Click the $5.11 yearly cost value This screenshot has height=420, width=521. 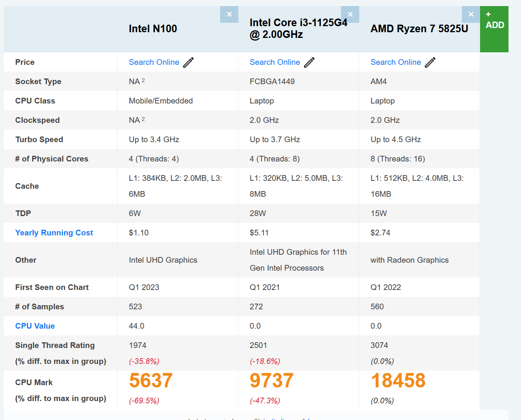point(259,233)
